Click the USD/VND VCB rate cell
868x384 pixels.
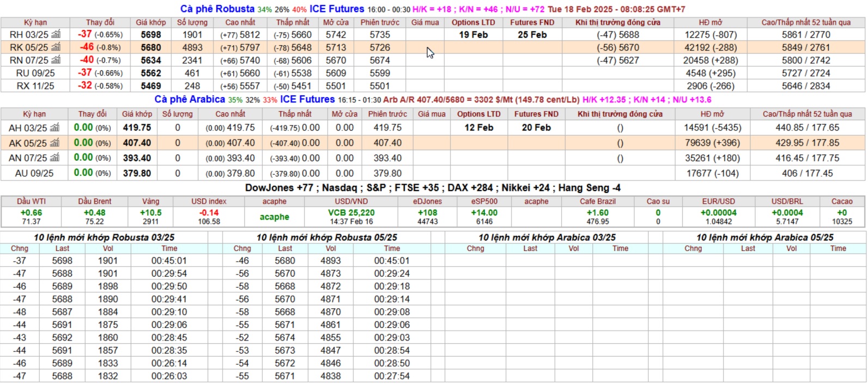click(351, 217)
